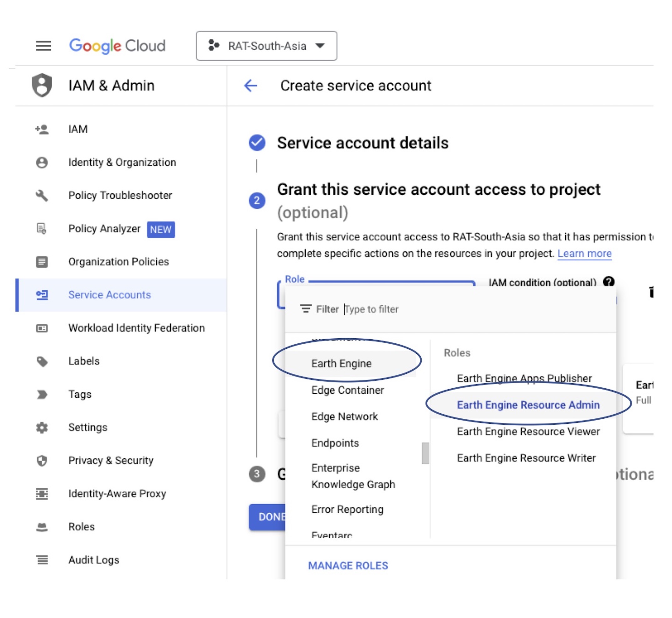This screenshot has height=618, width=672.
Task: Click the Identity-Aware Proxy icon
Action: pyautogui.click(x=42, y=494)
